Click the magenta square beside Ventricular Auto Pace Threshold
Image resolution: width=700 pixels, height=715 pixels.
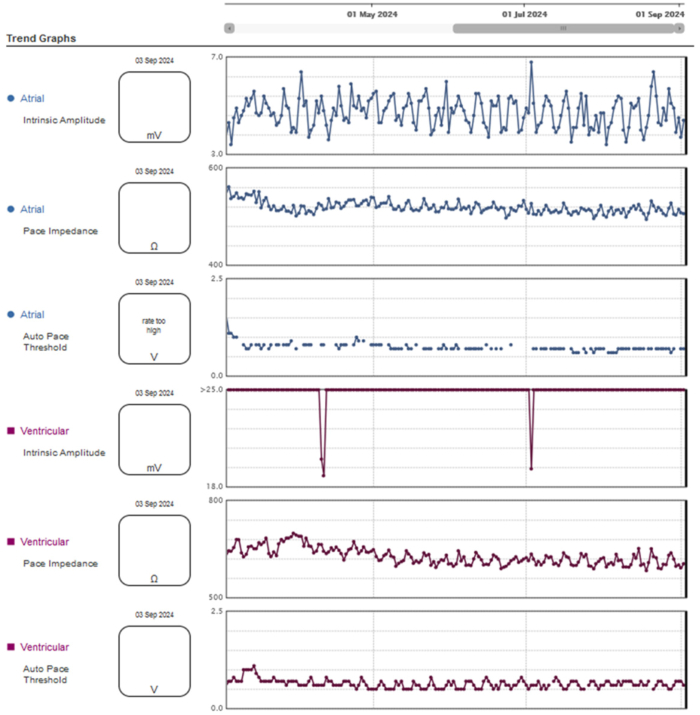(11, 647)
